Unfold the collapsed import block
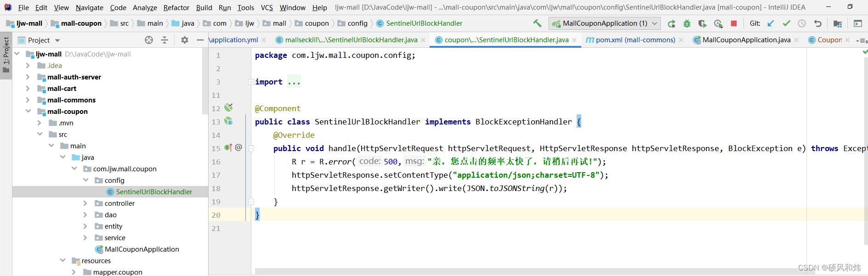The height and width of the screenshot is (276, 868). pos(251,82)
